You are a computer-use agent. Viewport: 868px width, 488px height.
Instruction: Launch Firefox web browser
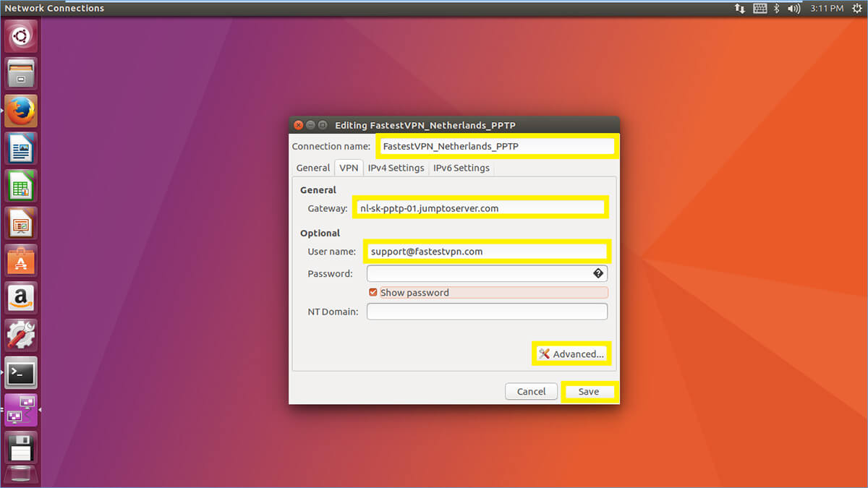(x=21, y=111)
